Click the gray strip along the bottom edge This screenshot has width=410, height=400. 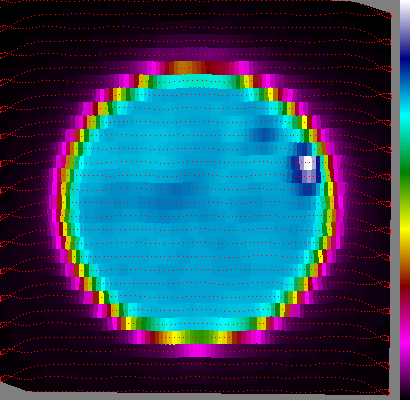[200, 397]
